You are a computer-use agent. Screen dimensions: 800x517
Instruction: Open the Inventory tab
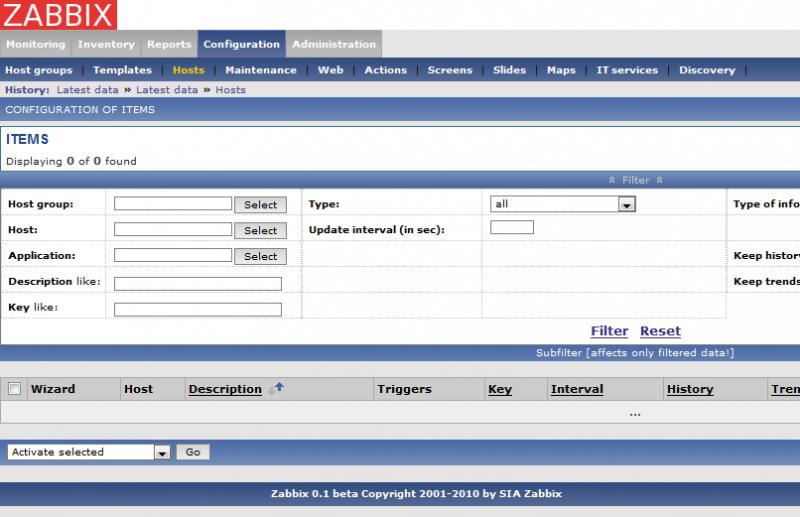coord(106,44)
